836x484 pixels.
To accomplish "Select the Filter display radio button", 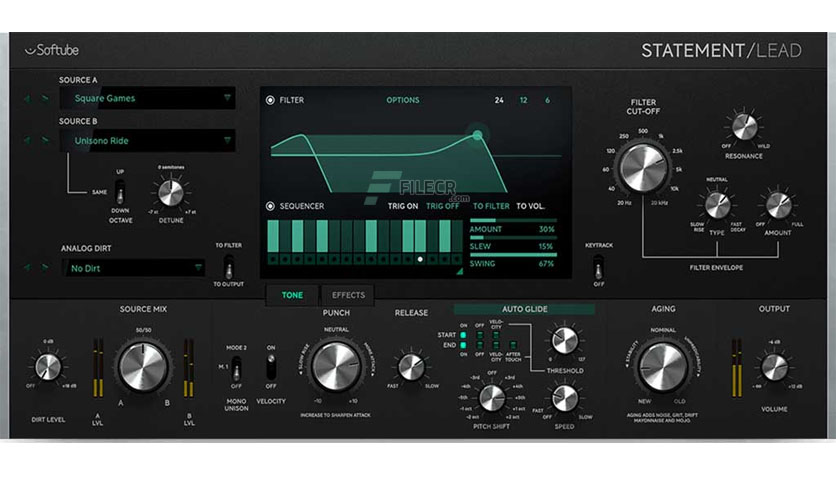I will (270, 100).
